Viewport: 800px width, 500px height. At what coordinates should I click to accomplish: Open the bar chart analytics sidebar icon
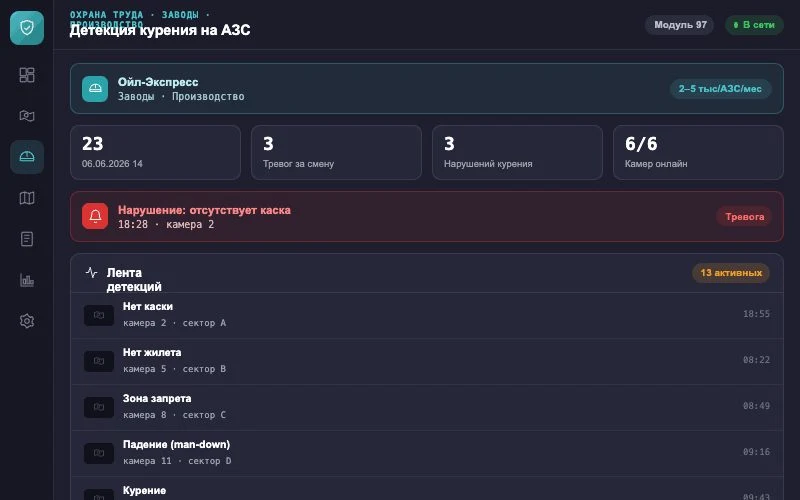[x=27, y=280]
